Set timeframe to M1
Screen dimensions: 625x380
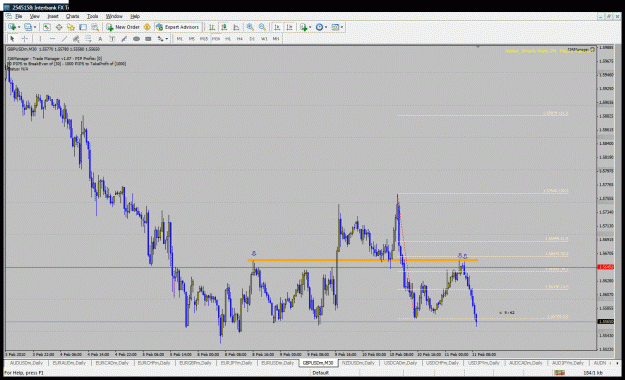[180, 39]
